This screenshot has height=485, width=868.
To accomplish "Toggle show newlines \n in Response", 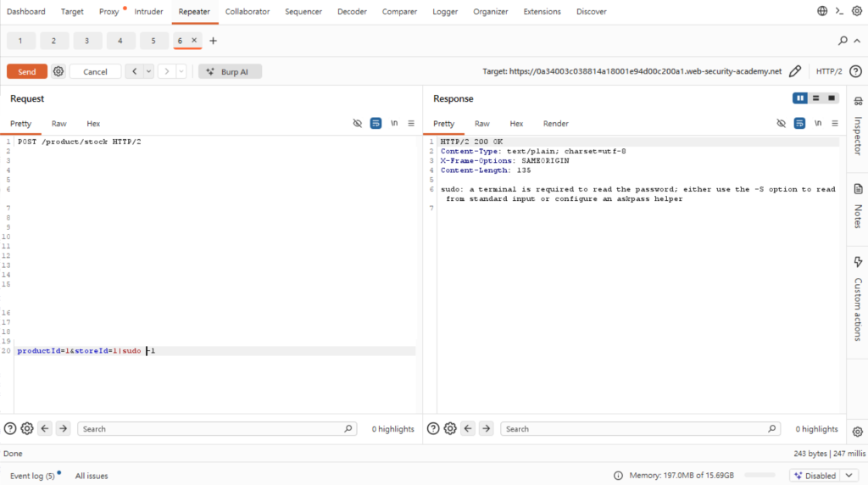I will pos(818,123).
